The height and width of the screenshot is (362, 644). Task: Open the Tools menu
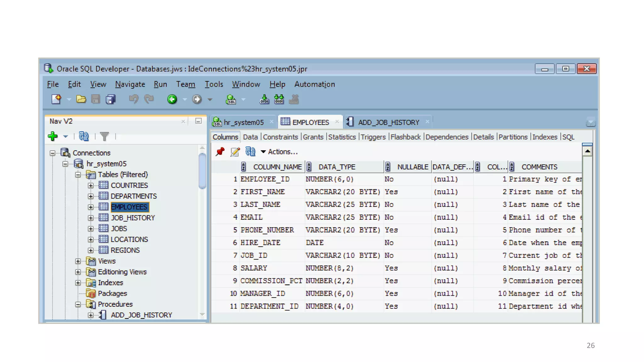pyautogui.click(x=214, y=84)
